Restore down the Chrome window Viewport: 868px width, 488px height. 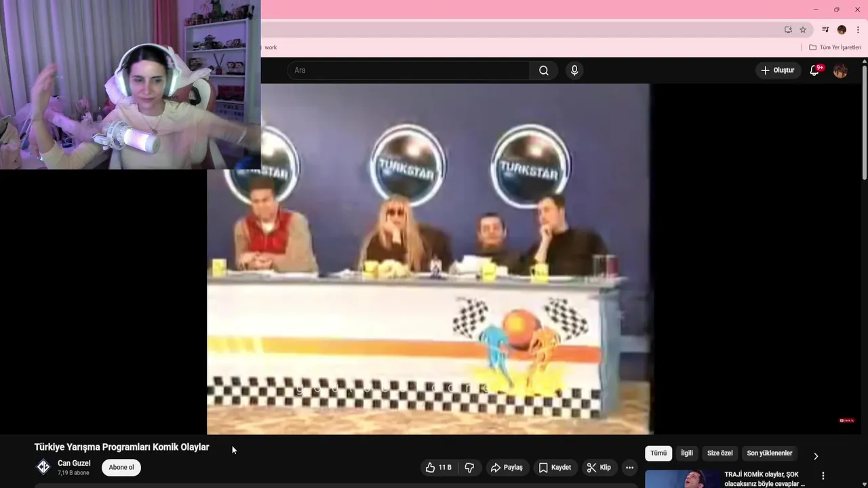tap(836, 9)
